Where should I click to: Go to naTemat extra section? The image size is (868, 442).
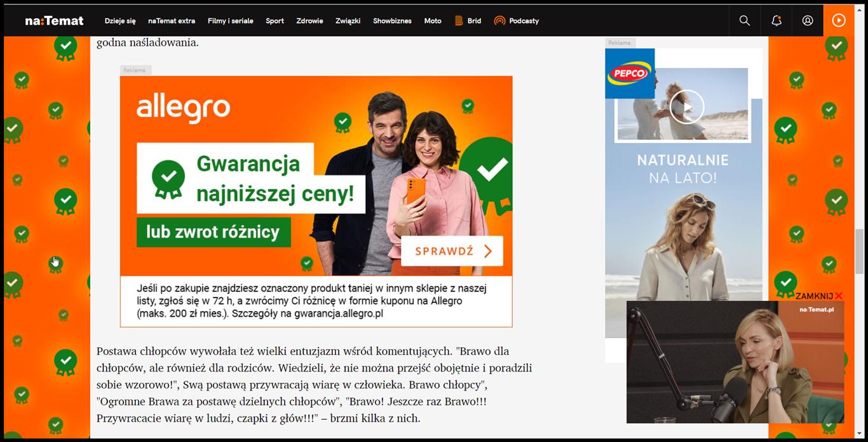(x=172, y=21)
